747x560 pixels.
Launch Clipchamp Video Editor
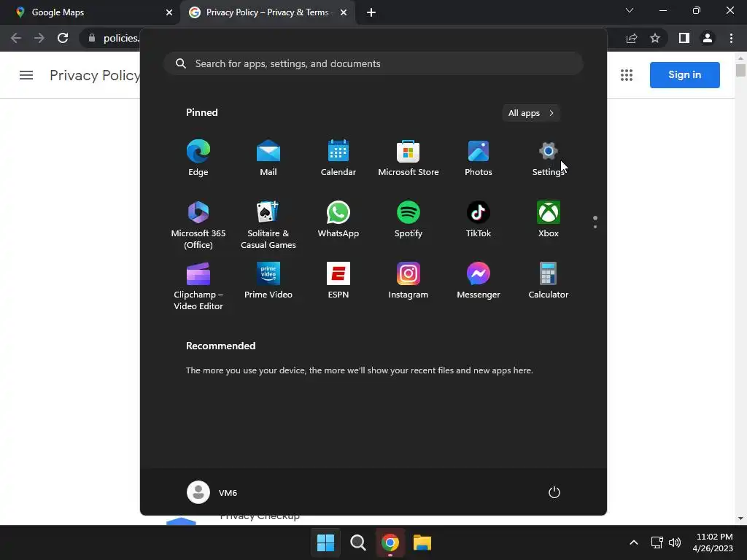pos(198,286)
